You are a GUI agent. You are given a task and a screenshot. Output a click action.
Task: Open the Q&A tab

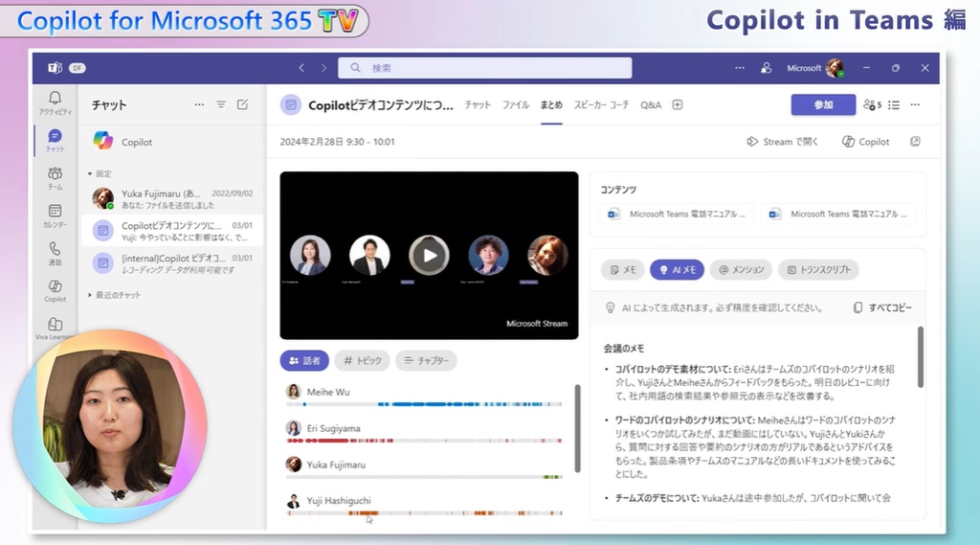(x=651, y=104)
